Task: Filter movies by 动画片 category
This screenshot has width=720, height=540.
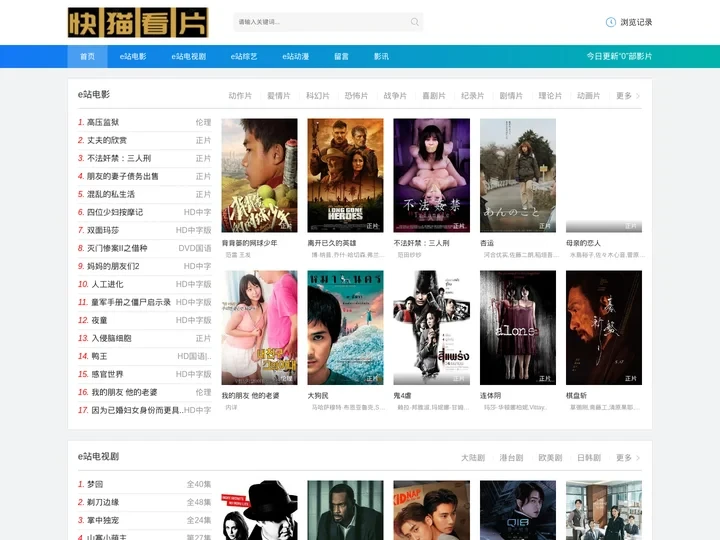Action: [589, 96]
